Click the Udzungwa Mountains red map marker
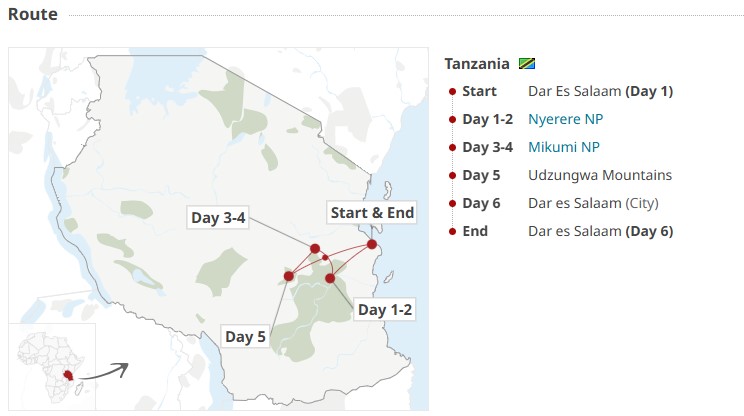Viewport: 744px width, 416px height. 289,276
